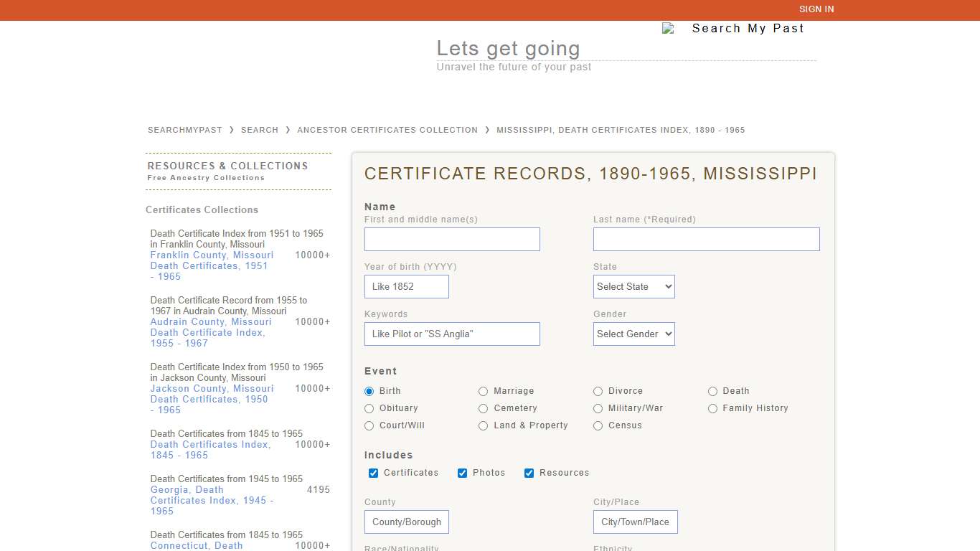Image resolution: width=980 pixels, height=551 pixels.
Task: Select the Obituary event option
Action: [369, 408]
